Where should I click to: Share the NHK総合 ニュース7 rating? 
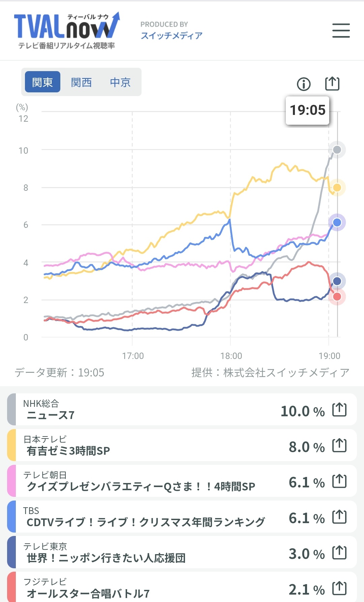pyautogui.click(x=339, y=410)
